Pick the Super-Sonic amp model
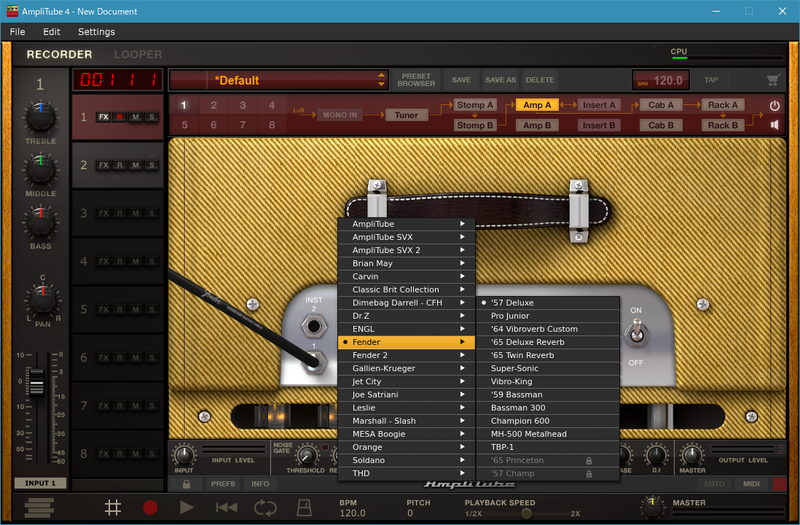The height and width of the screenshot is (525, 800). click(548, 368)
